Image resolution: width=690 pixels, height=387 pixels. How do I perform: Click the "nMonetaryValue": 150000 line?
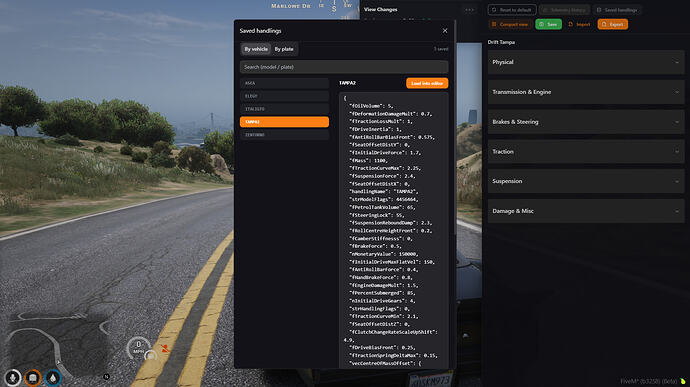click(384, 254)
